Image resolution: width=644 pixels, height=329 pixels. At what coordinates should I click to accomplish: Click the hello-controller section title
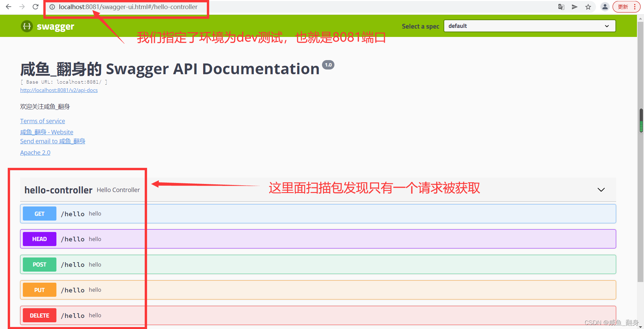[x=58, y=190]
